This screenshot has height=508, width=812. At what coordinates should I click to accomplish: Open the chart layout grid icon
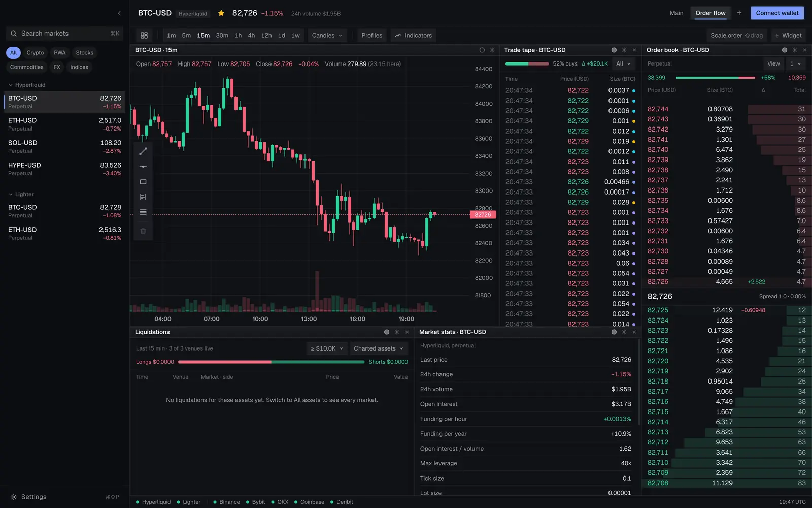pyautogui.click(x=144, y=36)
